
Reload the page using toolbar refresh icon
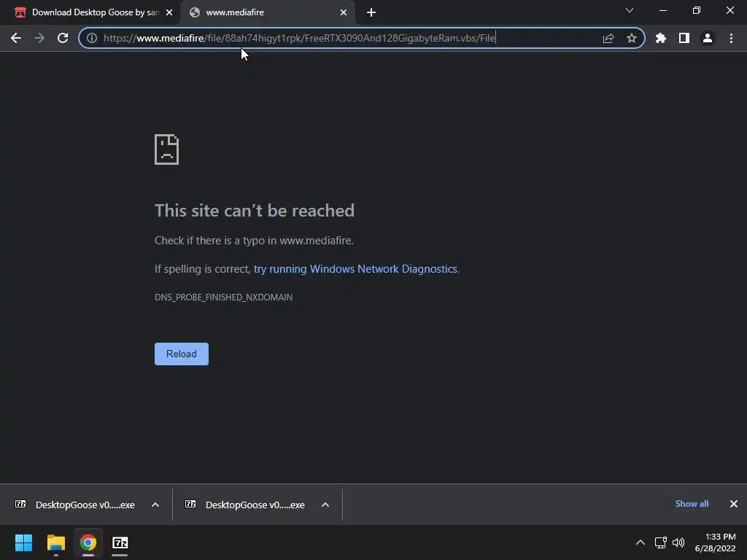(63, 38)
